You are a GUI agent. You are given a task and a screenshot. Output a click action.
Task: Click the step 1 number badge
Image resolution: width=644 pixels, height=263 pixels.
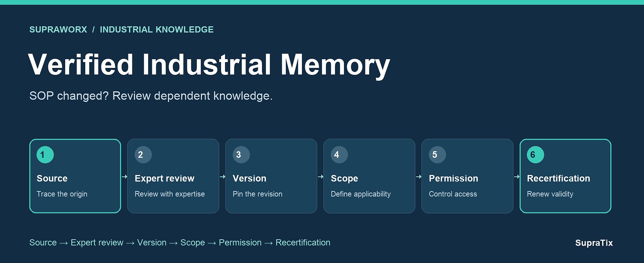[x=45, y=155]
